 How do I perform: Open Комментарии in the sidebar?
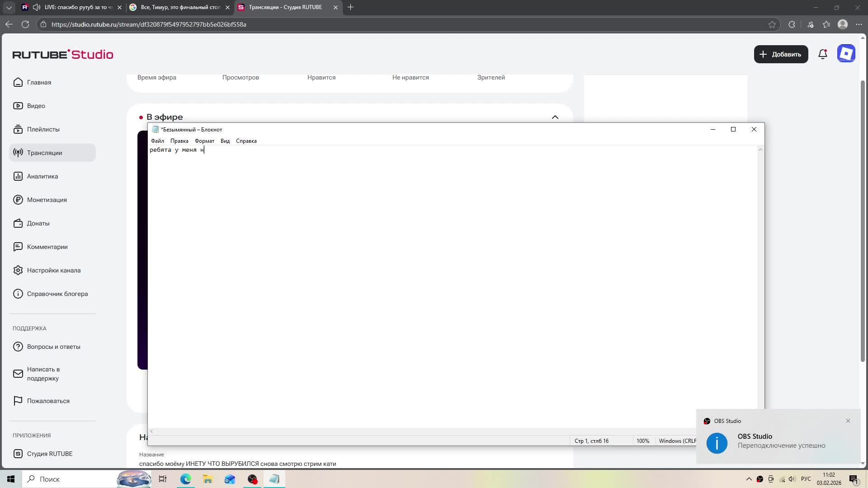click(x=47, y=247)
